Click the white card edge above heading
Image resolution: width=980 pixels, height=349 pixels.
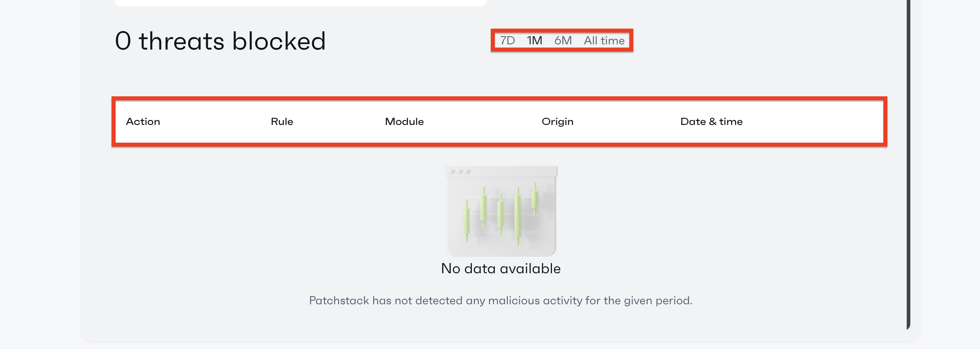[300, 3]
